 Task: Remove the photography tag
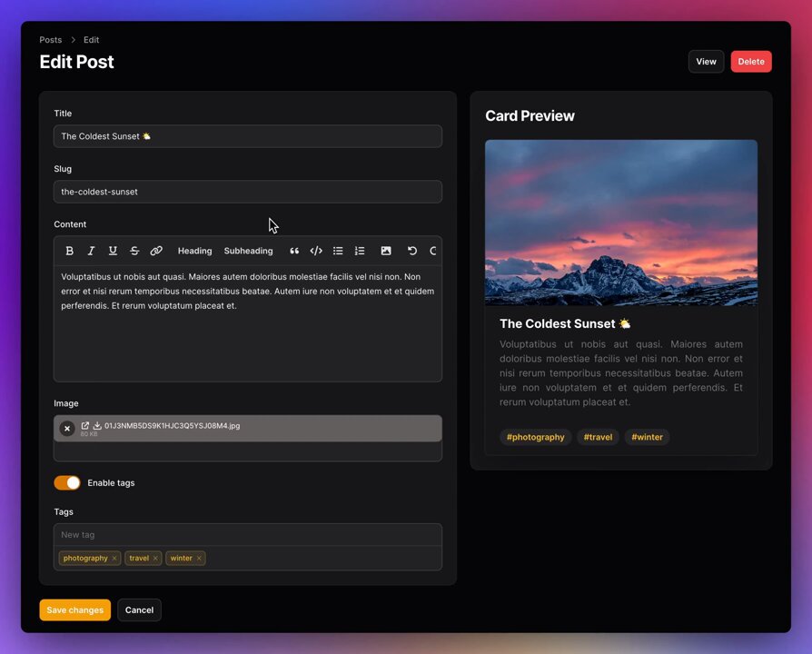(114, 559)
